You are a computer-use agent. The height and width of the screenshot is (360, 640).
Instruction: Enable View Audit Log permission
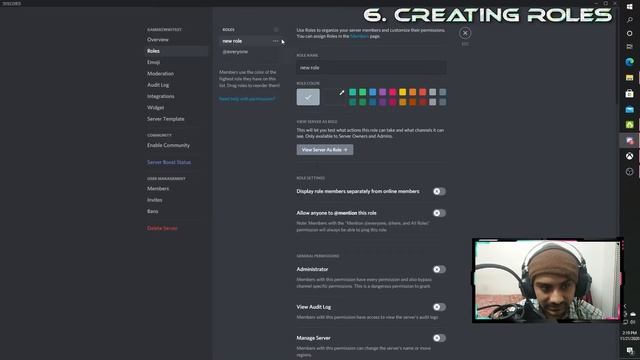point(439,307)
